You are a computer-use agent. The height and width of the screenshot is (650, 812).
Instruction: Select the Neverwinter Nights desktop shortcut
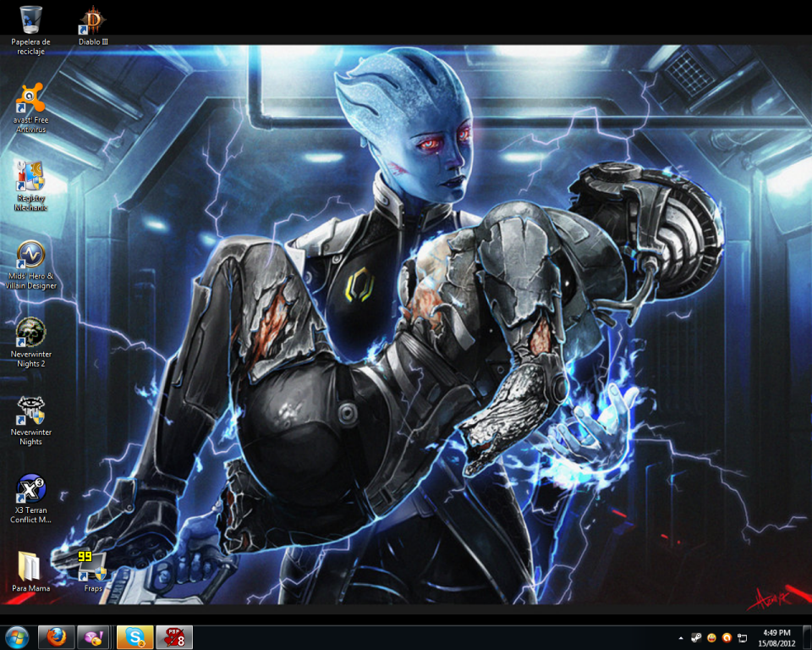pos(30,411)
